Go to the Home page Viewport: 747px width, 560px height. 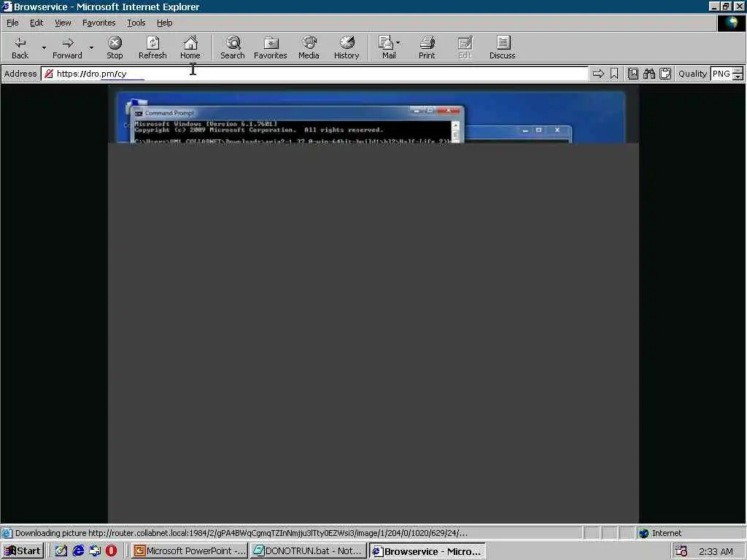pyautogui.click(x=190, y=47)
